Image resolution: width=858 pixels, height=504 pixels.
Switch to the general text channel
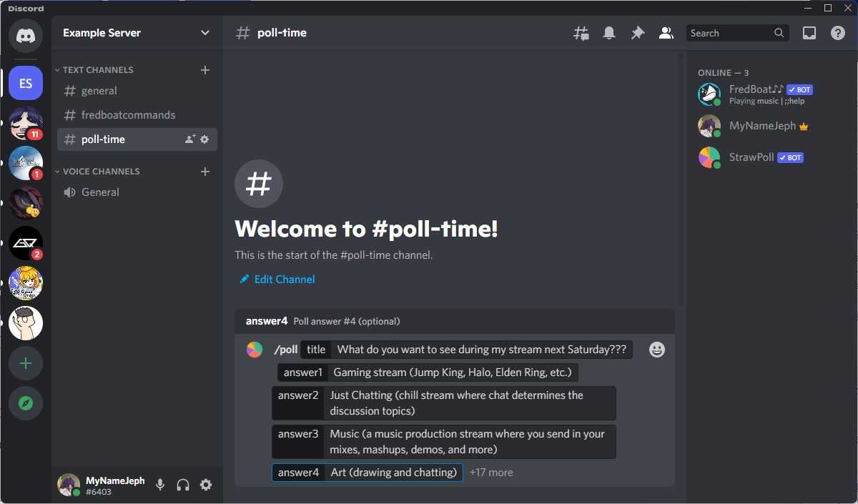(x=99, y=91)
